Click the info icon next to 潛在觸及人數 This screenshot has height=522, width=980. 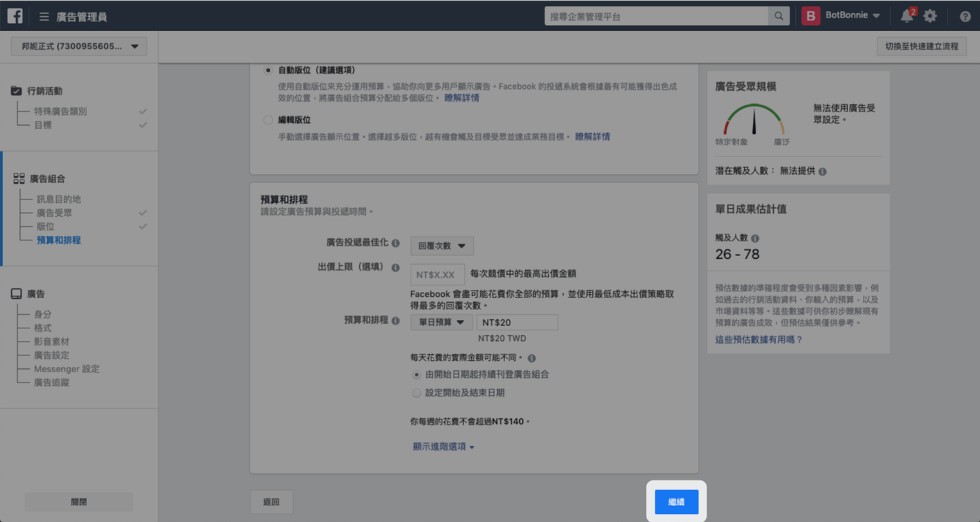click(x=822, y=171)
